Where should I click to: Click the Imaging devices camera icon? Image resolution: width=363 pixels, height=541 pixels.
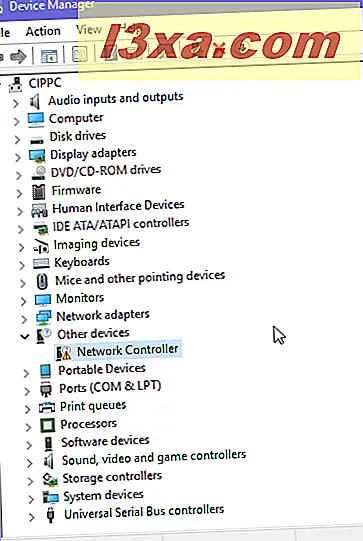[41, 246]
